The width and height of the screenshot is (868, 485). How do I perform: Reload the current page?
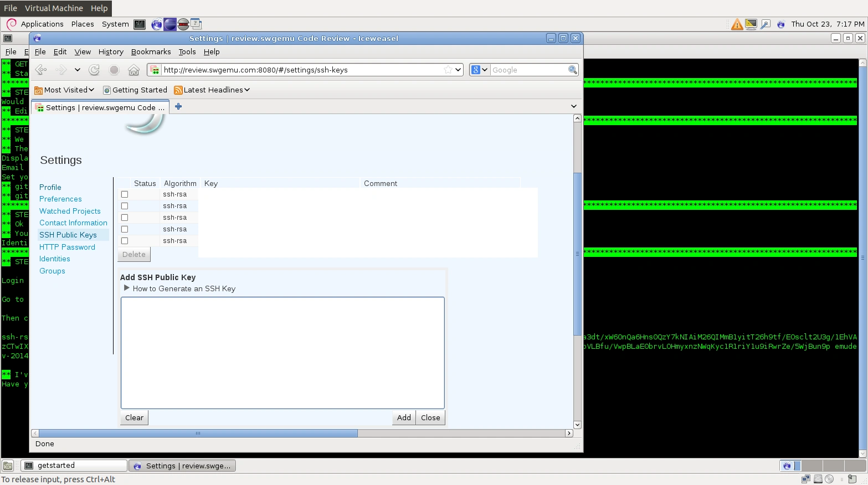pos(94,70)
